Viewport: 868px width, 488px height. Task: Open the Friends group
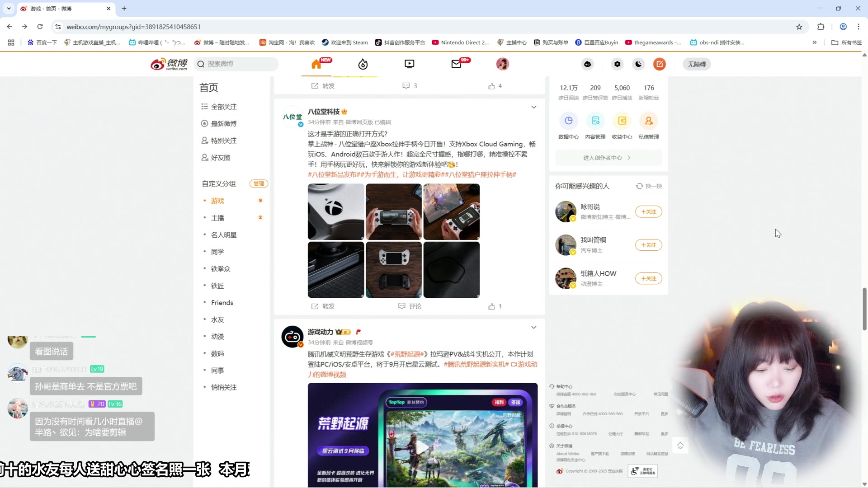click(x=222, y=303)
